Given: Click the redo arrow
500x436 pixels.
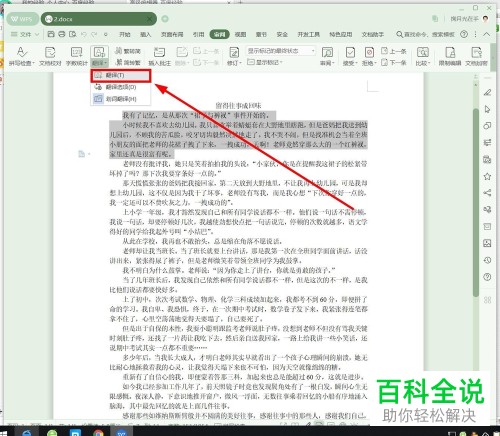Looking at the screenshot, I should pos(94,34).
